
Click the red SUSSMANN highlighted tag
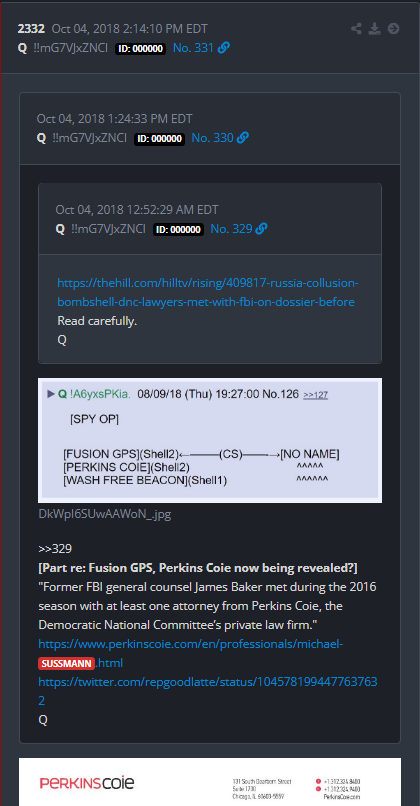click(x=67, y=663)
